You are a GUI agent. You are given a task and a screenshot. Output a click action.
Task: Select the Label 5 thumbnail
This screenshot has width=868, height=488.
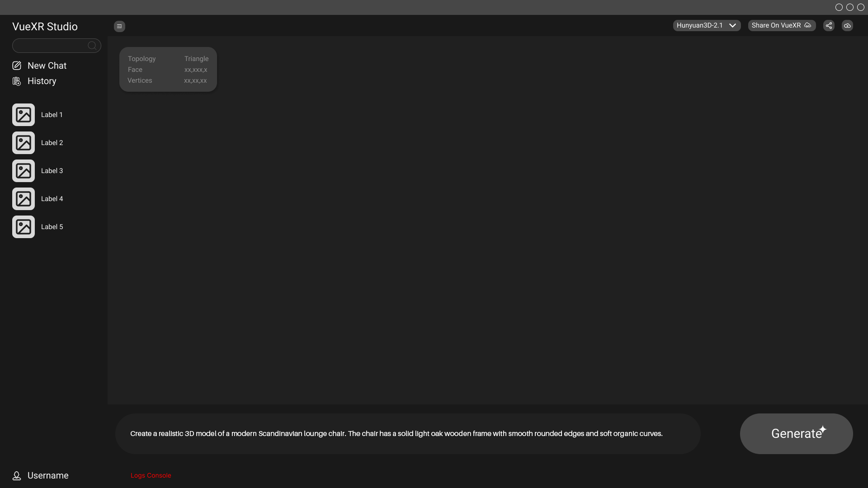point(23,227)
